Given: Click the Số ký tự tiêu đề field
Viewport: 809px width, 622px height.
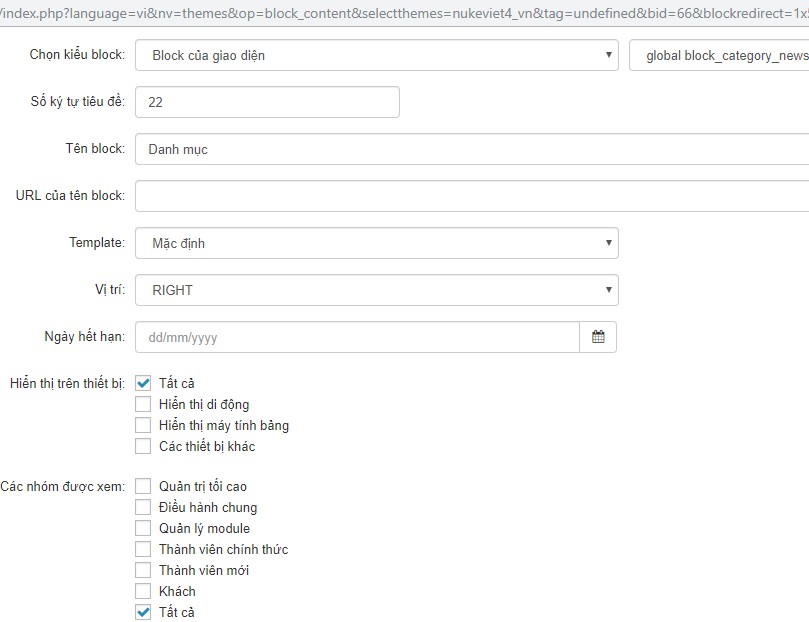Looking at the screenshot, I should click(x=267, y=102).
